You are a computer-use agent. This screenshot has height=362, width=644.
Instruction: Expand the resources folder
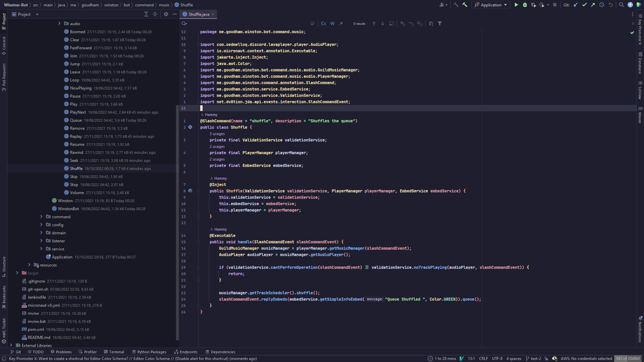click(29, 265)
